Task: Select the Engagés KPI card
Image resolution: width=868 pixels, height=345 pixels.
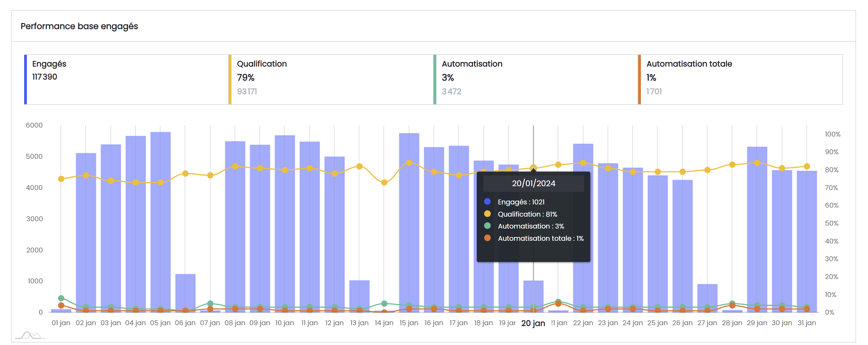Action: (x=126, y=80)
